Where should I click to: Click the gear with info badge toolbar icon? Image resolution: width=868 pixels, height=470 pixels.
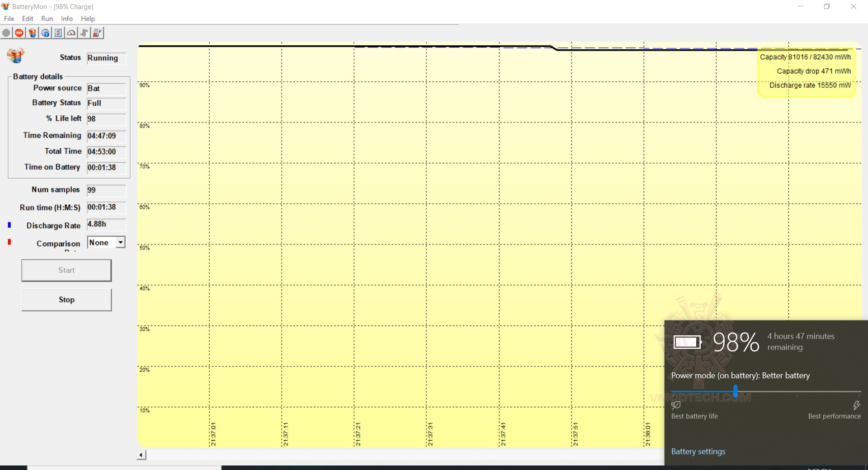tap(45, 33)
